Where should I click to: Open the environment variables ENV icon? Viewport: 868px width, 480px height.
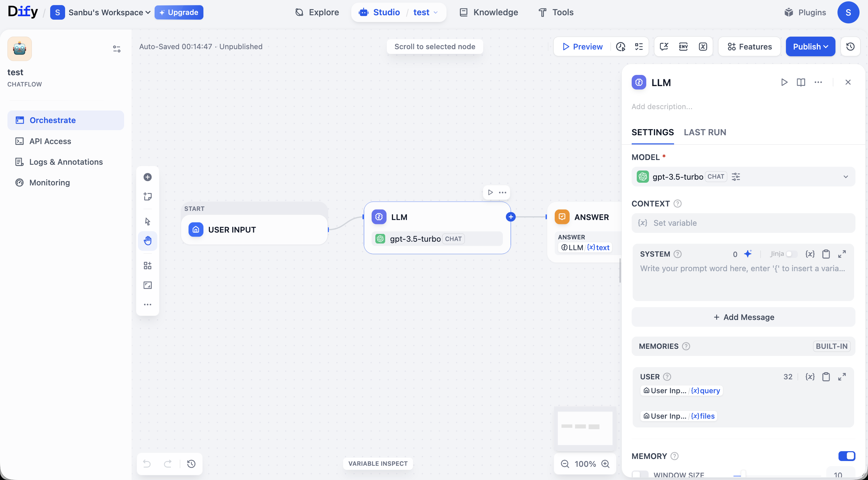point(683,47)
